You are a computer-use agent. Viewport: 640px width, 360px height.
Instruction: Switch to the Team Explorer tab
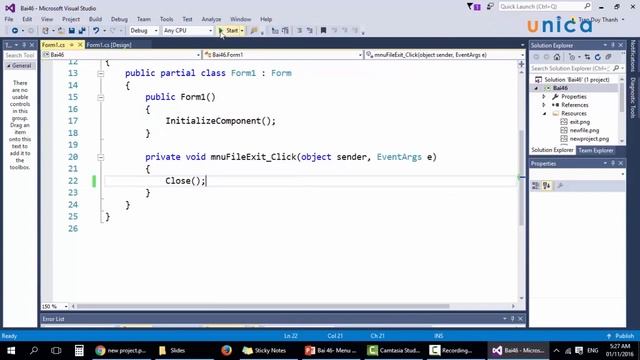(596, 150)
